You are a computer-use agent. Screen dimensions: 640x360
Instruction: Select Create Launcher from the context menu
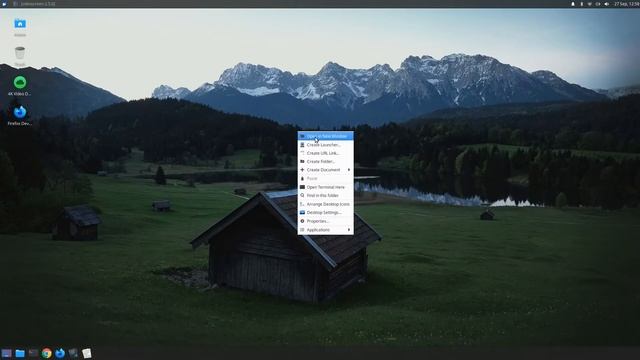(x=325, y=144)
